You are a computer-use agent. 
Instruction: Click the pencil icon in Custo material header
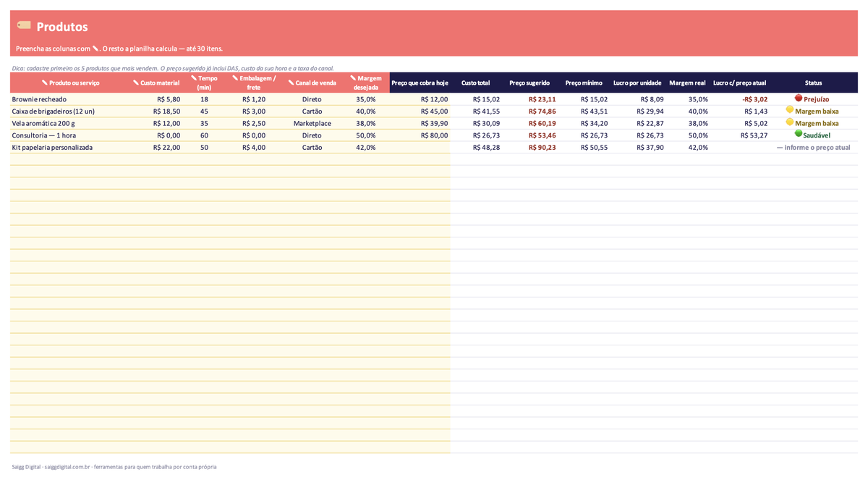tap(136, 83)
